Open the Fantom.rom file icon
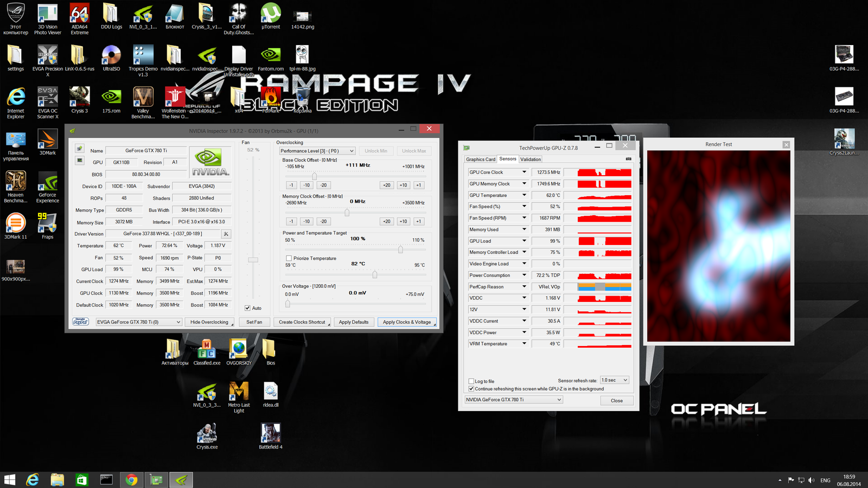Viewport: 868px width, 488px height. tap(271, 58)
